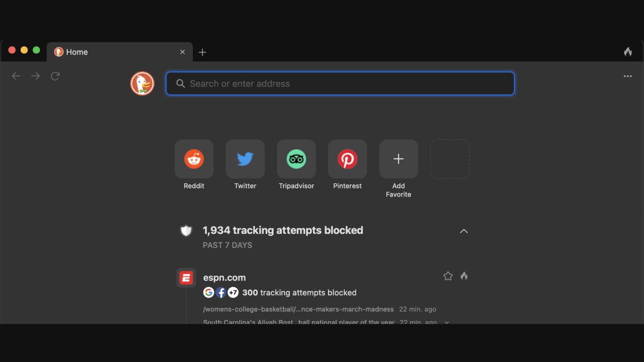Click the magnifier icon in search bar
Screen dimensions: 644x362
(181, 83)
